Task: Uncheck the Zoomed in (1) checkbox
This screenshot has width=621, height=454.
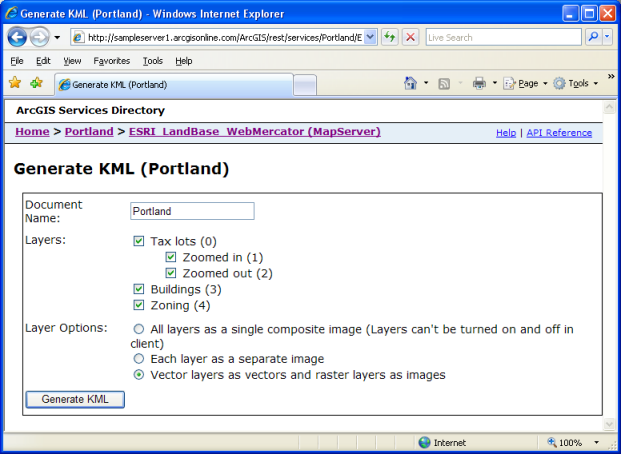Action: tap(171, 257)
